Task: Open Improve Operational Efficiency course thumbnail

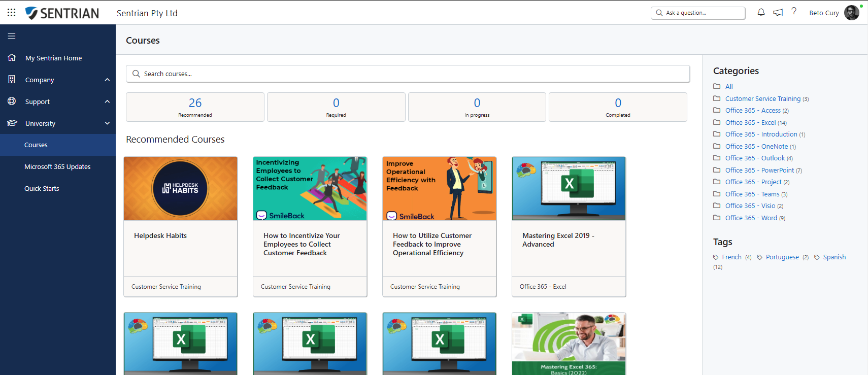Action: 440,189
